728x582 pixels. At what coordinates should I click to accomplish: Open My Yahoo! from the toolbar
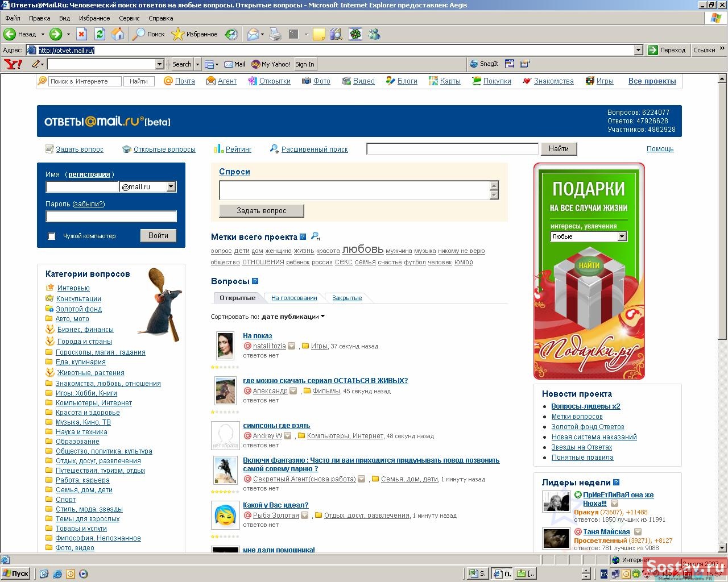[271, 64]
